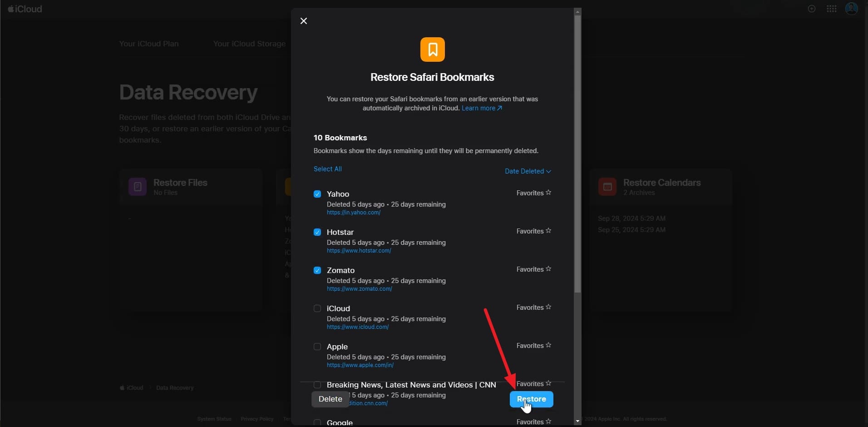The width and height of the screenshot is (868, 427).
Task: Open the https://www.icloud.com/ link
Action: tap(358, 327)
